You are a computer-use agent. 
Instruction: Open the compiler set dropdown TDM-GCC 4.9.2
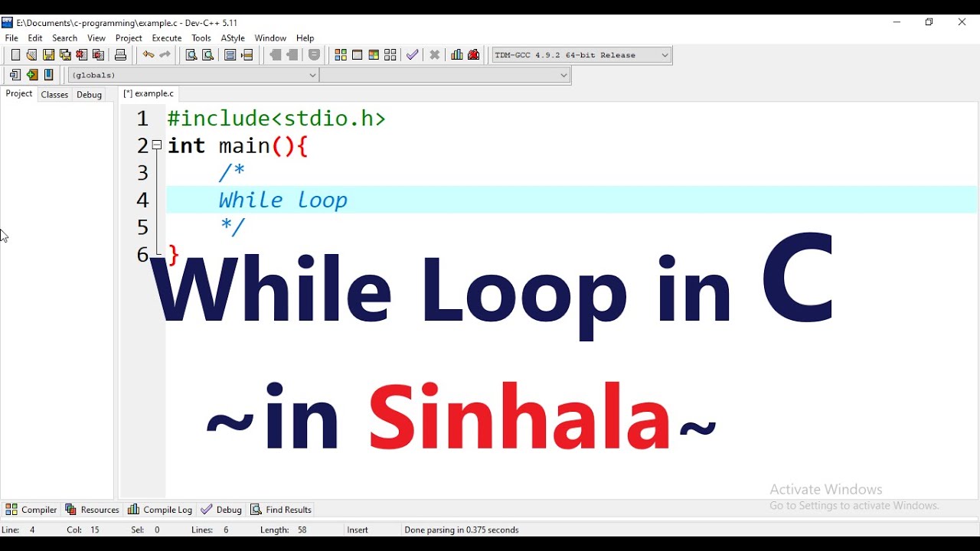(x=582, y=55)
